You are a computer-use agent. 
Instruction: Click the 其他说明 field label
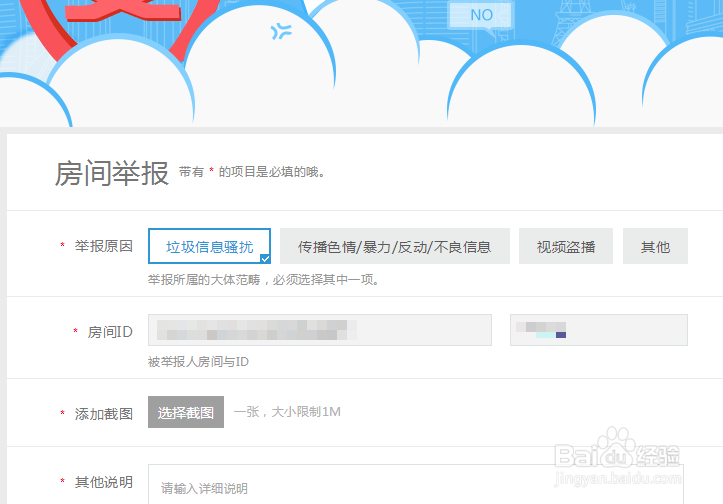(x=104, y=482)
